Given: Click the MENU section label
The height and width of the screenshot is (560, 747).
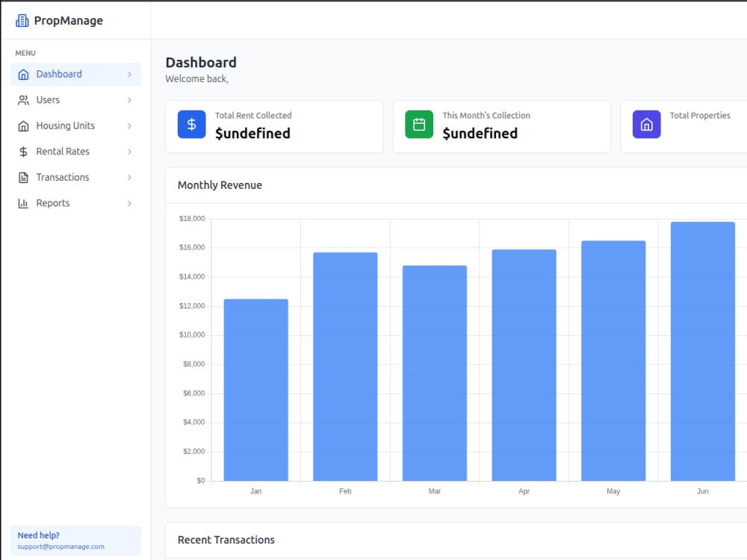Looking at the screenshot, I should 25,53.
